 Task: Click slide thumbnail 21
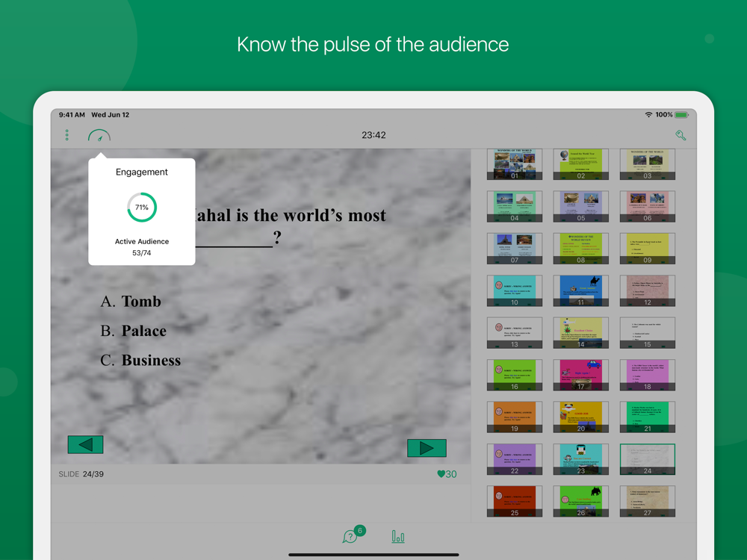(x=648, y=417)
